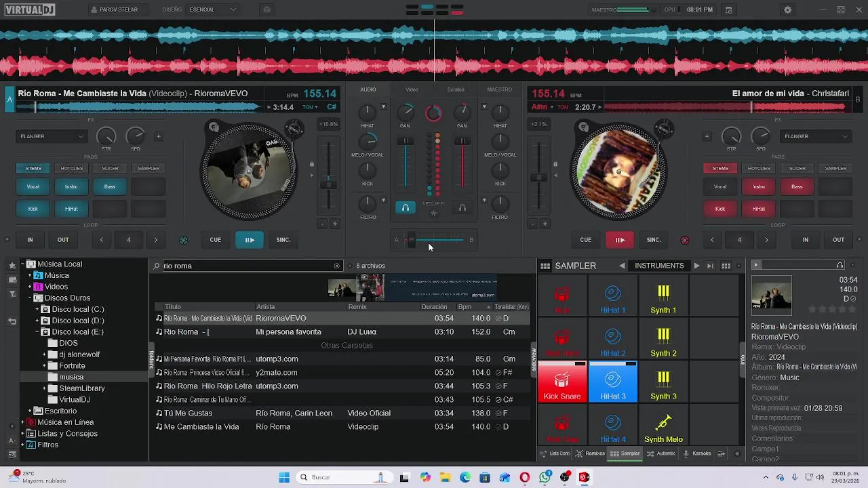The width and height of the screenshot is (868, 488).
Task: Toggle deck A Kick stem pad
Action: coord(33,209)
